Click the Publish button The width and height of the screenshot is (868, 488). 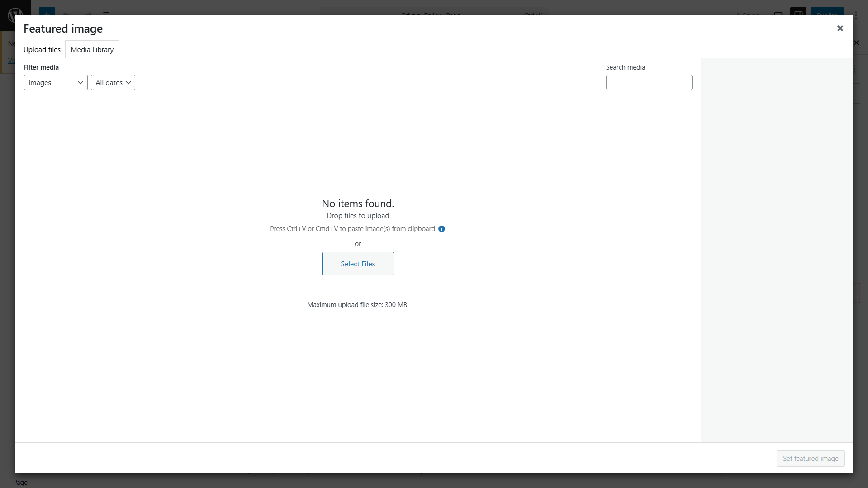click(x=827, y=14)
